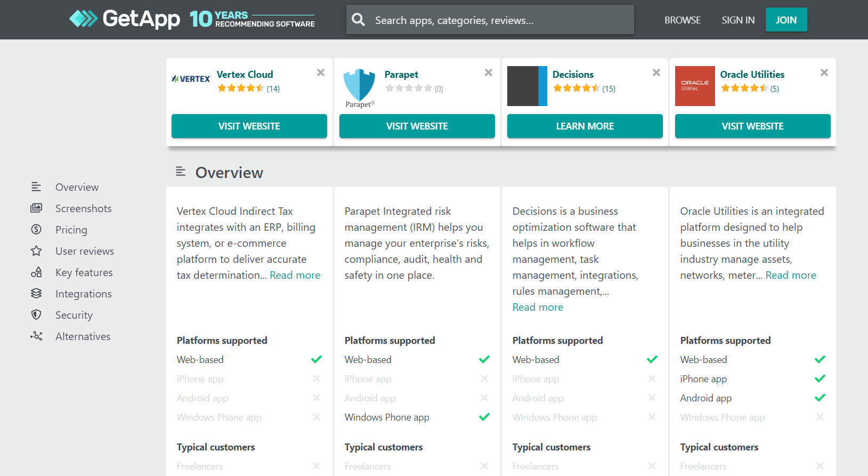Click the User reviews star icon
This screenshot has width=868, height=476.
[36, 251]
